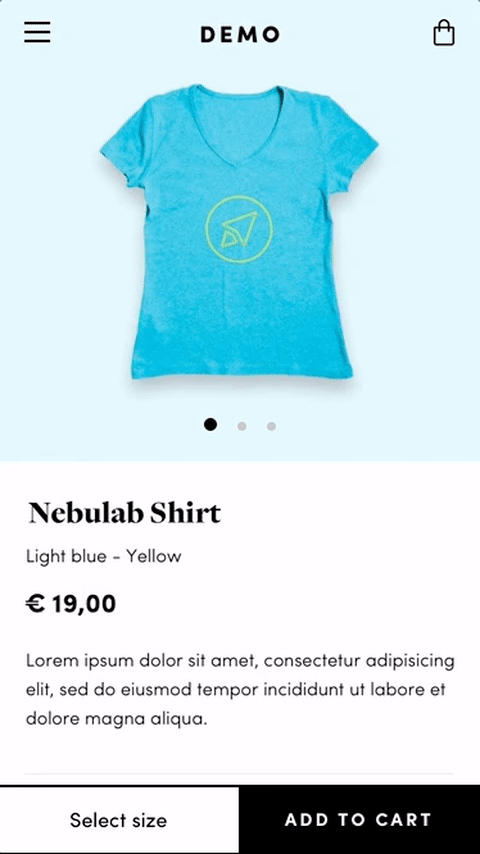Click the € 19,00 price label
Screen dimensions: 480x854
pos(71,603)
